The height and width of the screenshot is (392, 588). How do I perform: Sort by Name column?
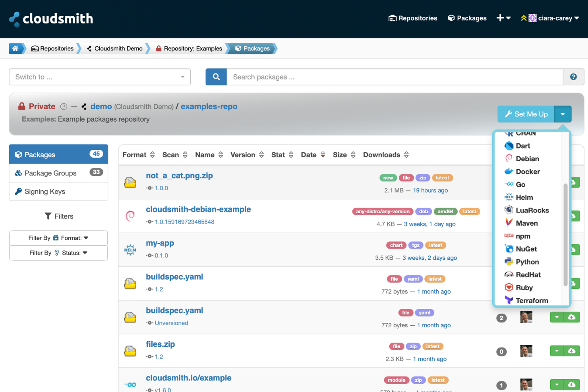point(209,155)
